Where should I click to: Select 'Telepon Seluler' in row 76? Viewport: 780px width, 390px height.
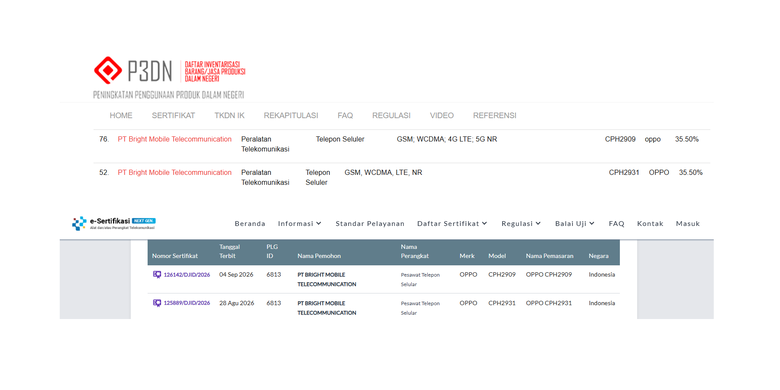click(340, 139)
